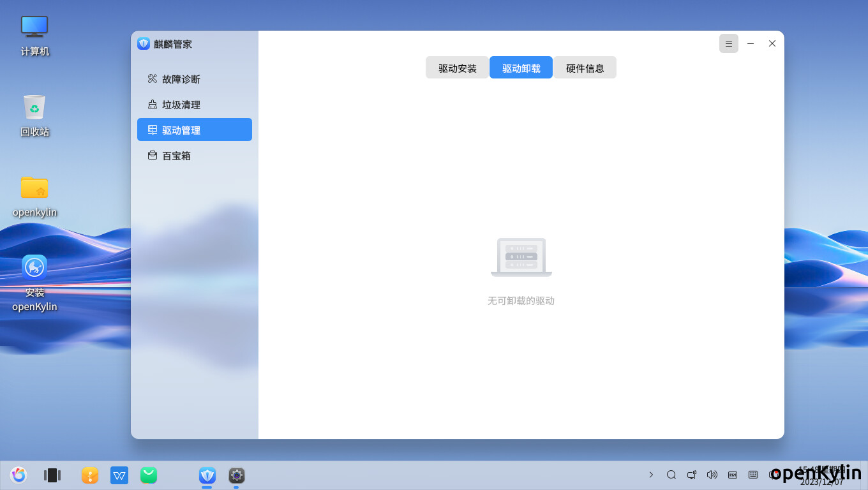Select the 驱动卸载 tab
This screenshot has height=490, width=868.
tap(521, 68)
